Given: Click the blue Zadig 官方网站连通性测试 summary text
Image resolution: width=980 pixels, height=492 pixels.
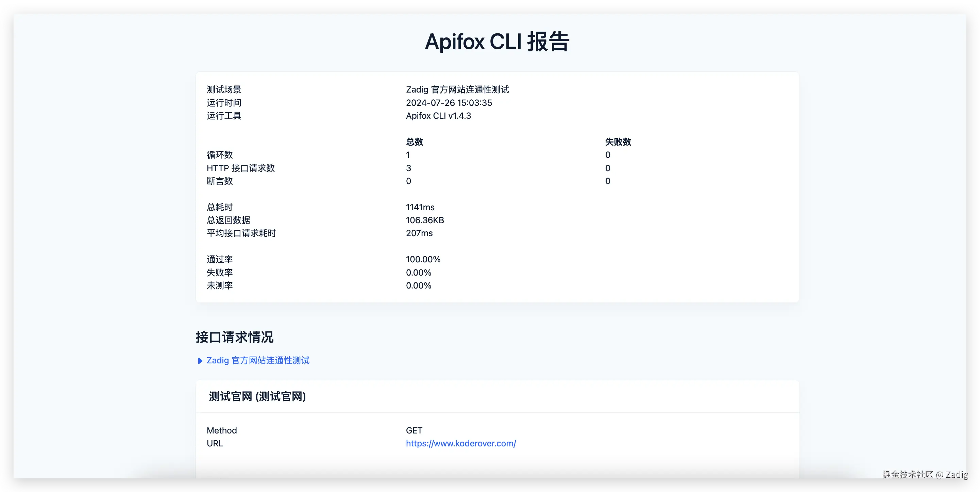Looking at the screenshot, I should (258, 360).
